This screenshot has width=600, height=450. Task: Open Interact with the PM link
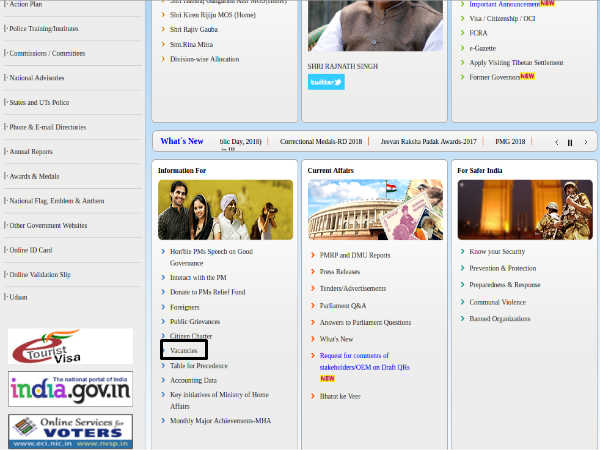[198, 277]
